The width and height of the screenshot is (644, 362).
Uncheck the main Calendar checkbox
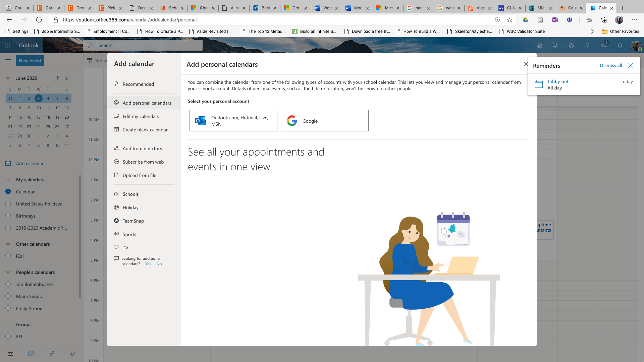8,192
